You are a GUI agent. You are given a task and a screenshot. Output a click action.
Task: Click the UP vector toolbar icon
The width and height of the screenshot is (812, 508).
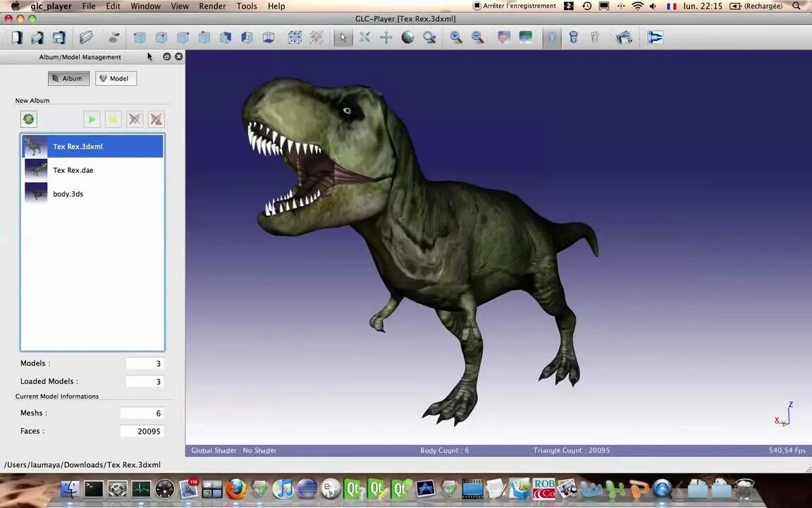coord(114,37)
